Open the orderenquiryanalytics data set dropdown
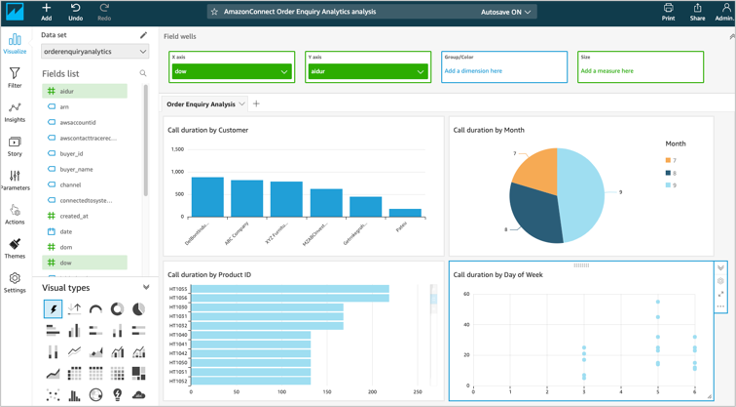This screenshot has width=736, height=407. pos(95,52)
